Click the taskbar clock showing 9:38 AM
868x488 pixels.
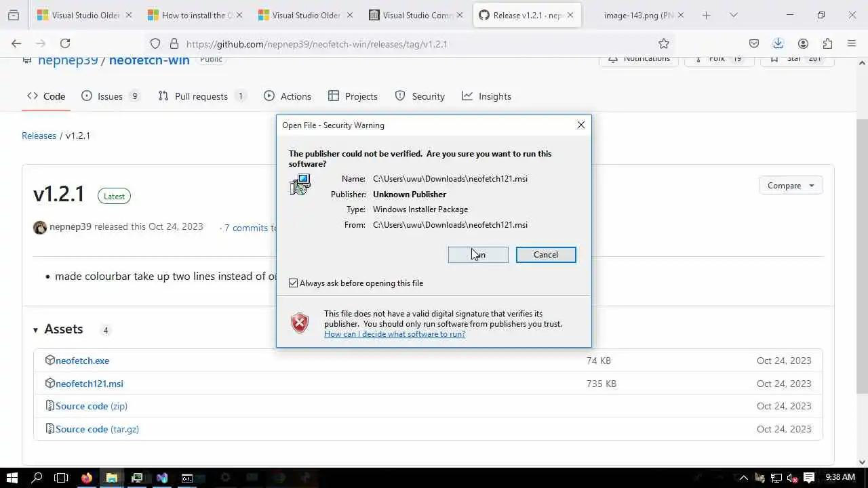point(840,478)
